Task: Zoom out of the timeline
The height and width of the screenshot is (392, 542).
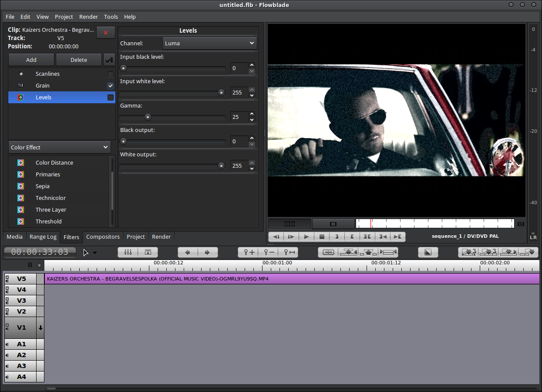Action: (x=269, y=252)
